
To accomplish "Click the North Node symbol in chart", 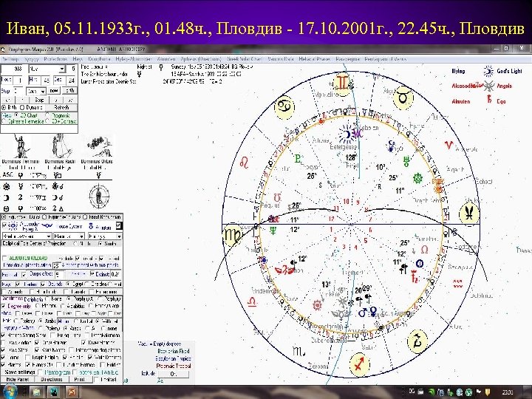I will click(424, 250).
